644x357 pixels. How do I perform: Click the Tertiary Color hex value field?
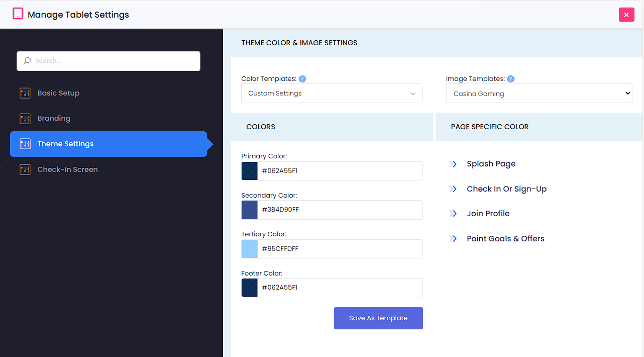click(x=340, y=249)
